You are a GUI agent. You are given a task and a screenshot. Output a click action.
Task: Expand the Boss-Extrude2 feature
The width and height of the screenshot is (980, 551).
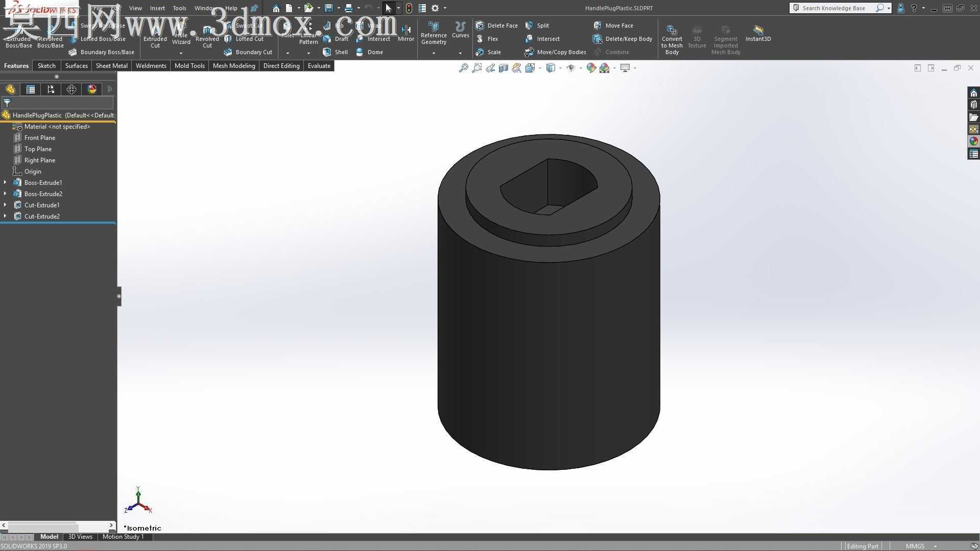5,194
